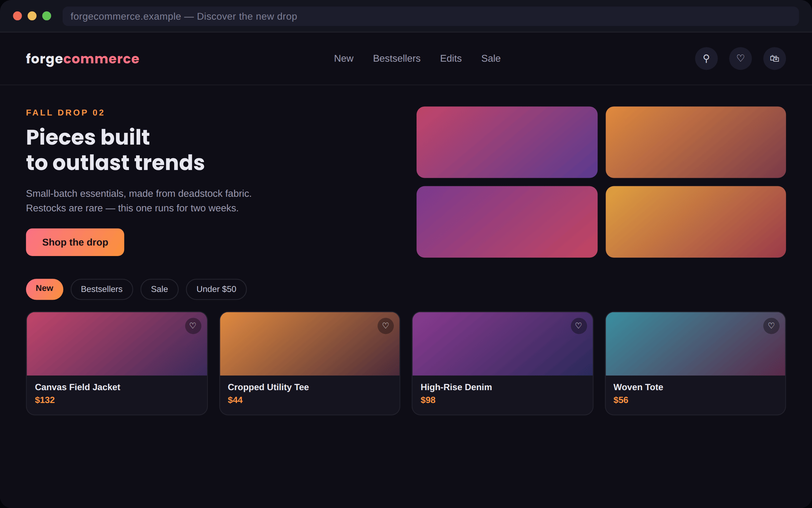812x508 pixels.
Task: Favorite the High-Rise Denim with heart
Action: [x=579, y=326]
